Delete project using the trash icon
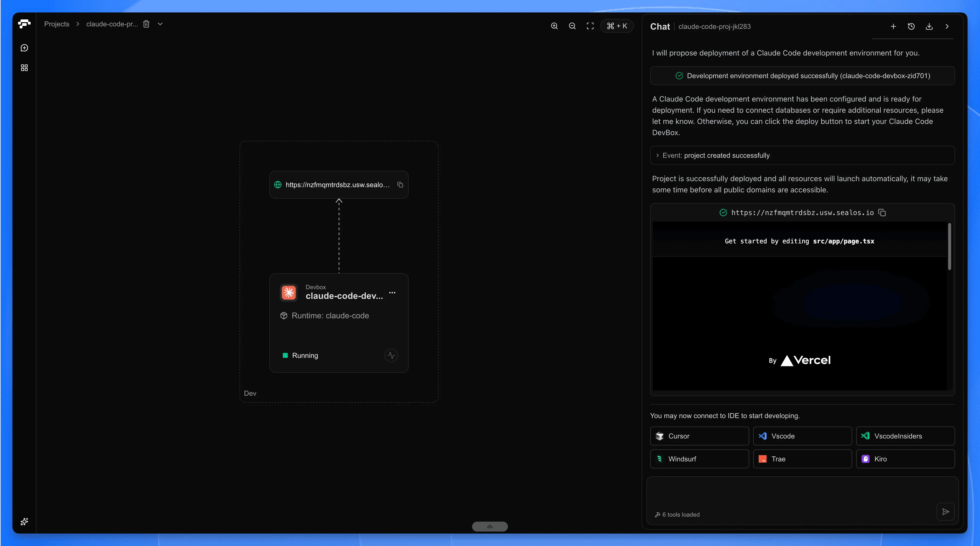The height and width of the screenshot is (546, 980). (x=146, y=24)
